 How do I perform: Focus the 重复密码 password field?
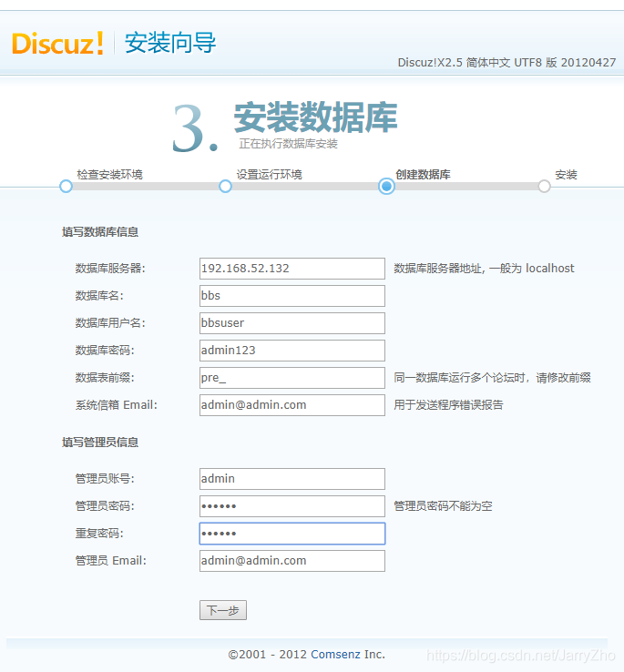[x=292, y=534]
